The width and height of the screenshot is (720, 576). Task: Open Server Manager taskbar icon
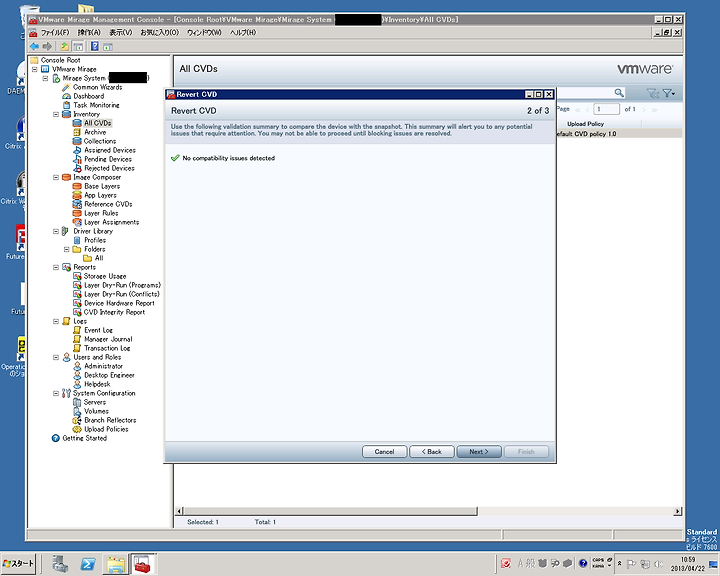coord(60,564)
